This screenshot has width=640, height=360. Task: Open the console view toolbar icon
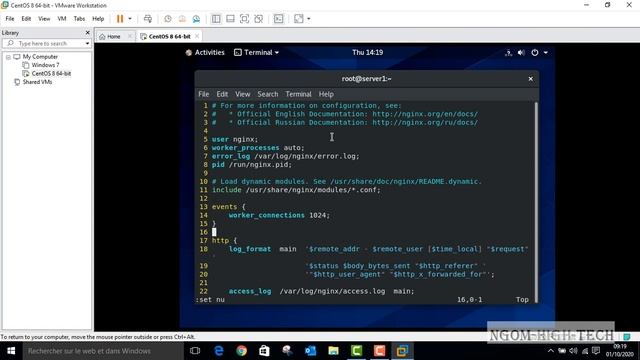tap(278, 19)
